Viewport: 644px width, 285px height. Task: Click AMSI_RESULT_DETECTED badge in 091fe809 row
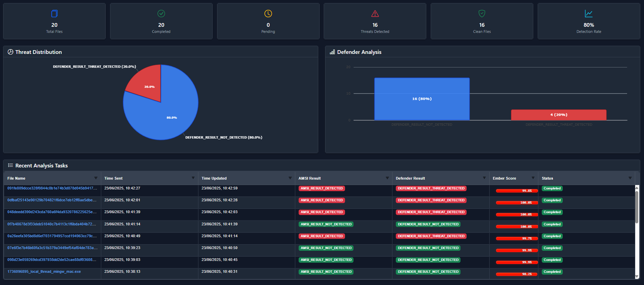point(322,188)
